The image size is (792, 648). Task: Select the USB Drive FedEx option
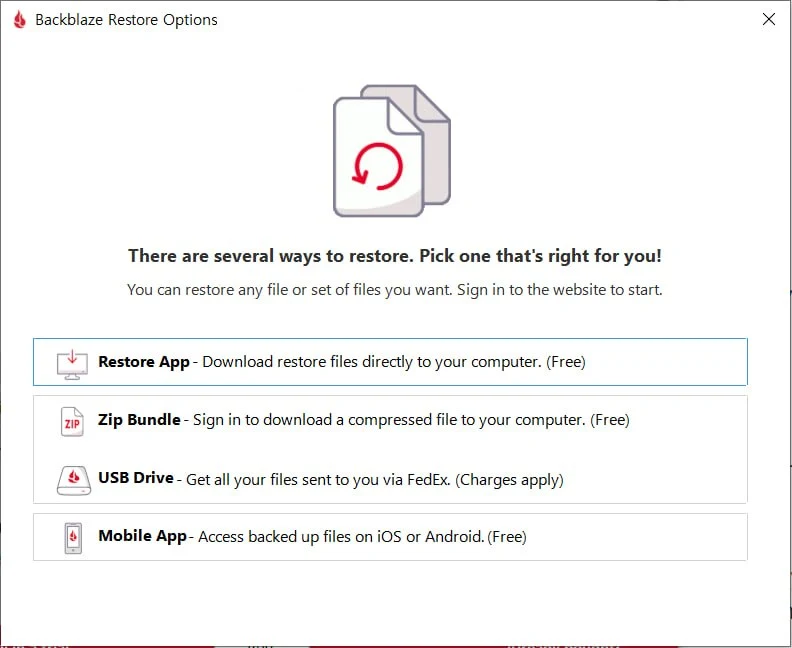[x=390, y=478]
